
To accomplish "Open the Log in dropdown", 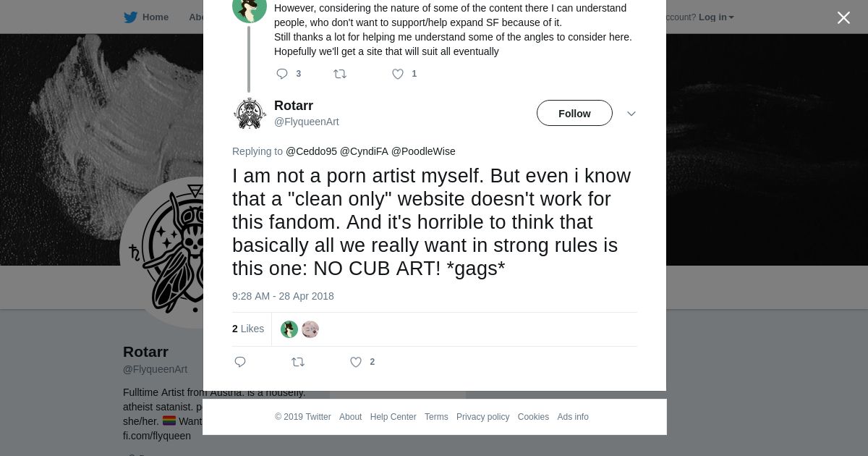I will pyautogui.click(x=715, y=17).
